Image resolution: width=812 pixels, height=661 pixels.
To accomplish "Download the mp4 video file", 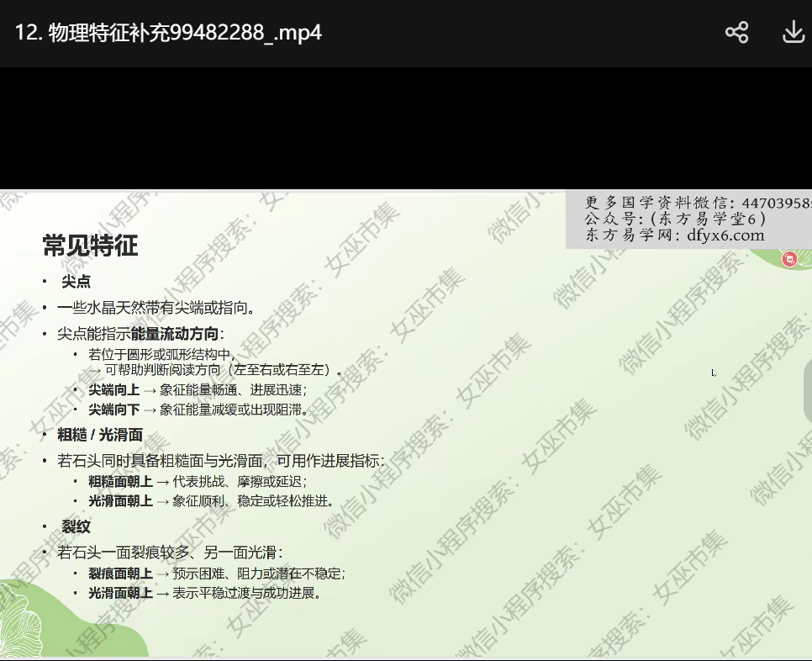I will click(794, 33).
